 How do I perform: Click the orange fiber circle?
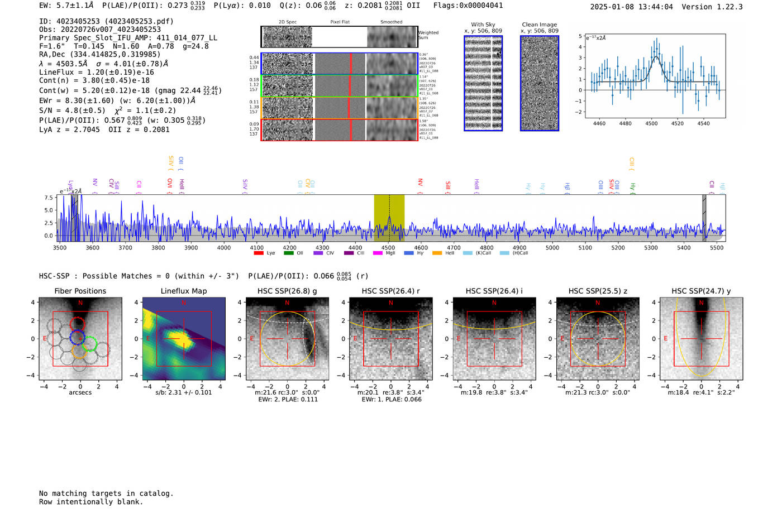point(79,351)
